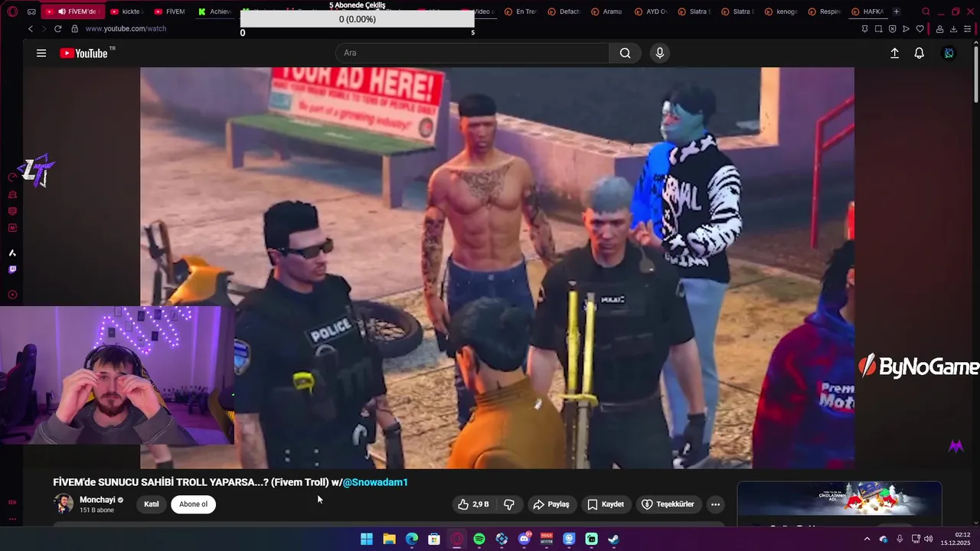Click the Ara search input field
Image resolution: width=980 pixels, height=551 pixels.
tap(472, 53)
